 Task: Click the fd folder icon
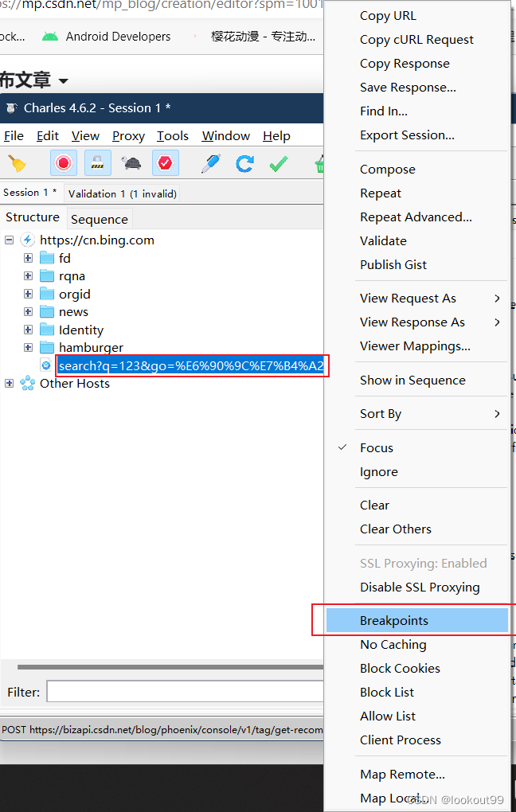click(47, 258)
